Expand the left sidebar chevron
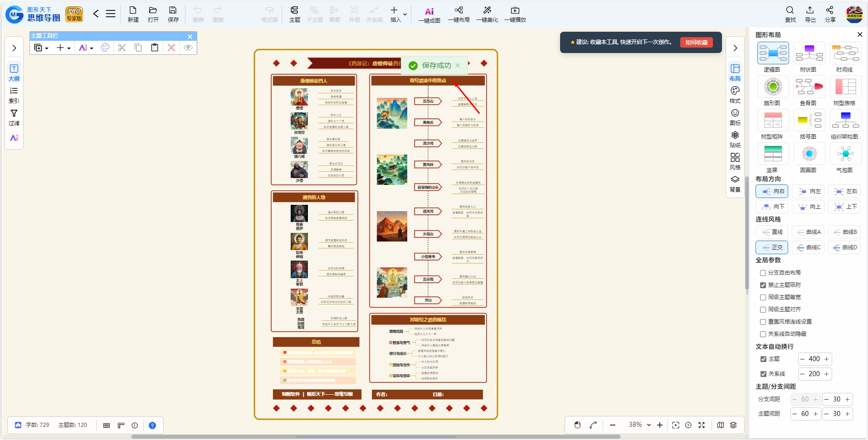Viewport: 868px width, 440px height. click(14, 48)
